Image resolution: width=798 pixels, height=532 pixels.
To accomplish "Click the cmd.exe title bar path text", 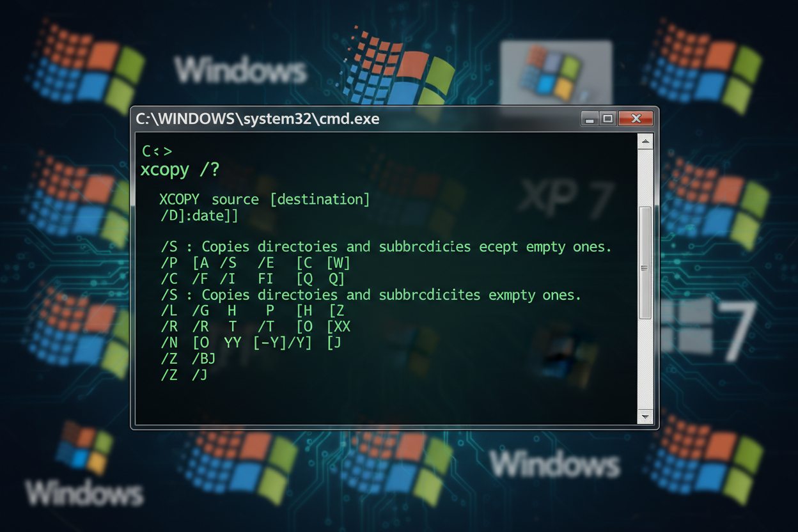I will (x=257, y=120).
